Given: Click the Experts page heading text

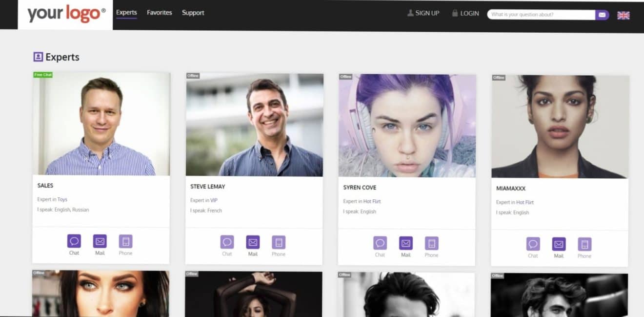Looking at the screenshot, I should [x=62, y=57].
